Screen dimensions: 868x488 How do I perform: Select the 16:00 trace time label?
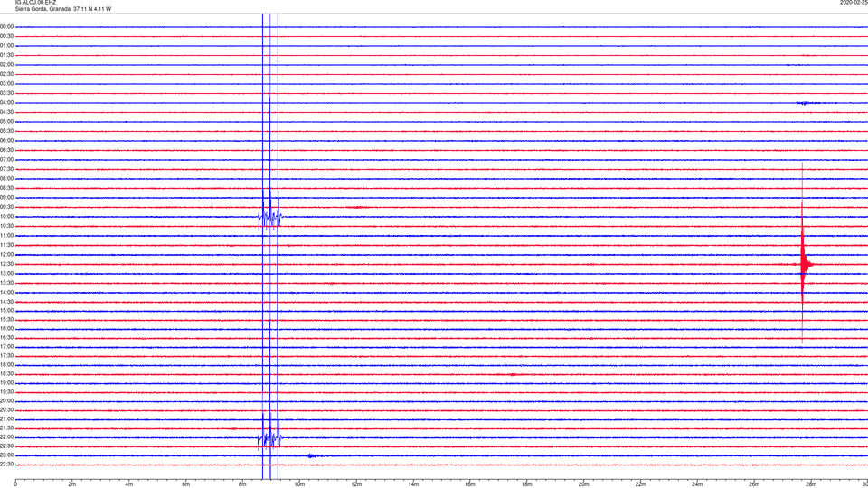6,329
